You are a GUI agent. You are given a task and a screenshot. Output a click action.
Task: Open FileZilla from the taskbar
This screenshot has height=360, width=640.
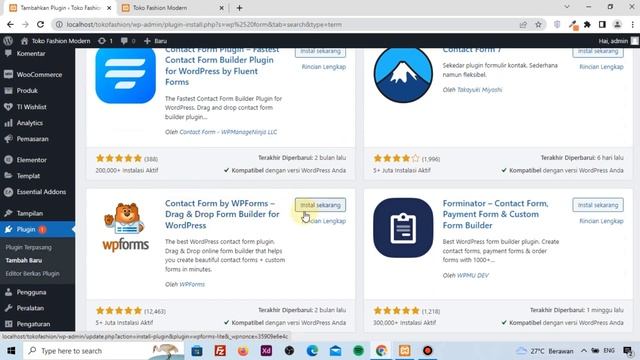(220, 351)
